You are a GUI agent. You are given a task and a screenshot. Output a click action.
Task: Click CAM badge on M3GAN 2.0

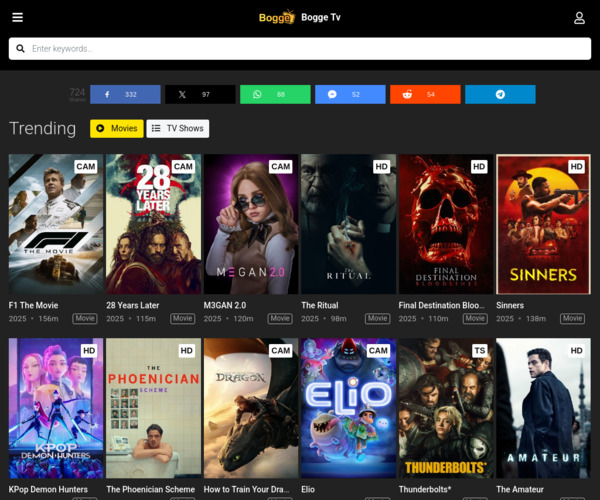(x=280, y=166)
